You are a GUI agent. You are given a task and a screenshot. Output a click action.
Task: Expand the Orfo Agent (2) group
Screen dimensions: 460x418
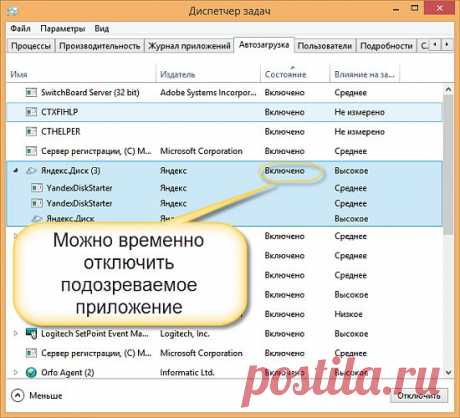point(15,372)
